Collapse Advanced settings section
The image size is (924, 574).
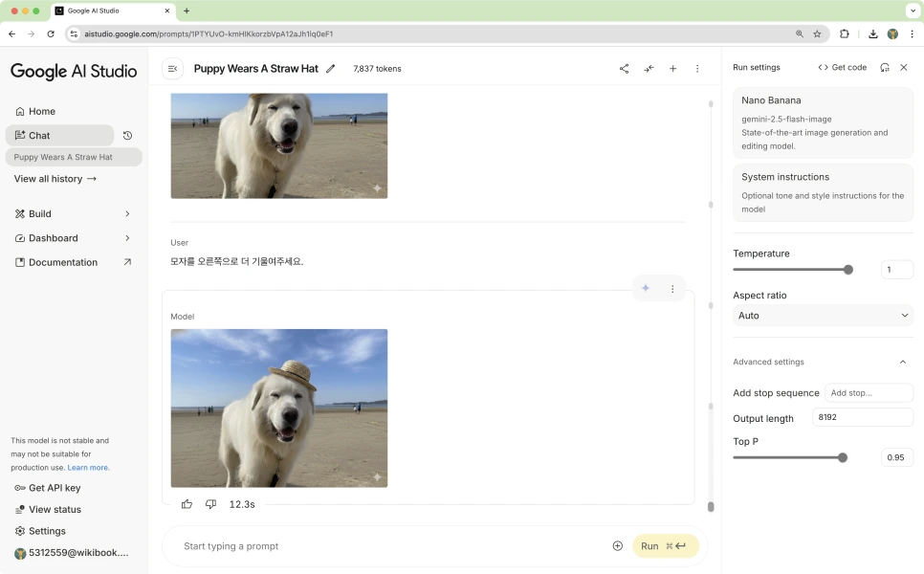[903, 362]
